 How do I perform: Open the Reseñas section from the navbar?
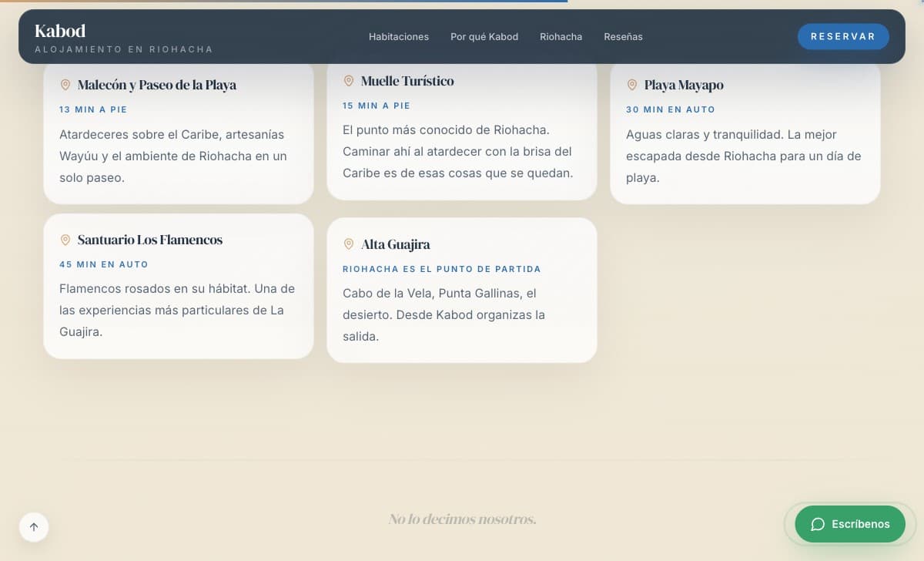point(624,36)
